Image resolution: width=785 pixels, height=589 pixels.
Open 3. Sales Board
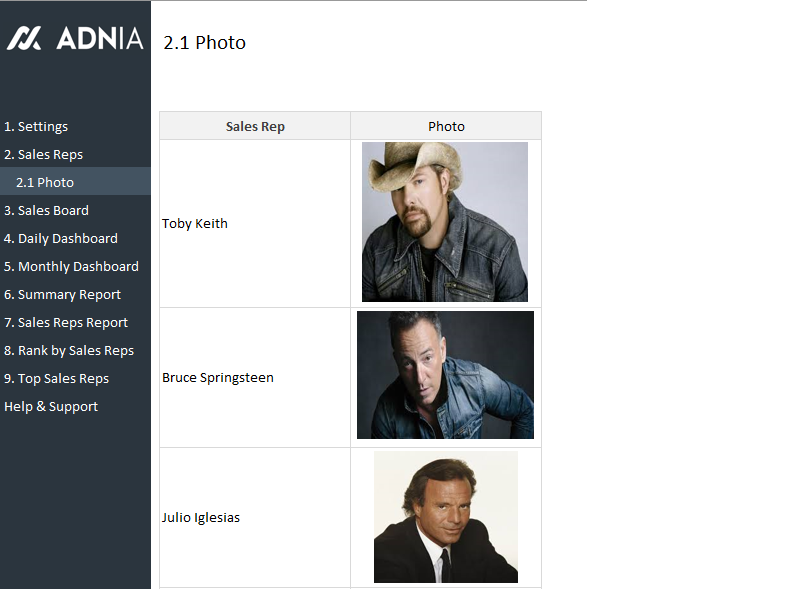click(46, 211)
